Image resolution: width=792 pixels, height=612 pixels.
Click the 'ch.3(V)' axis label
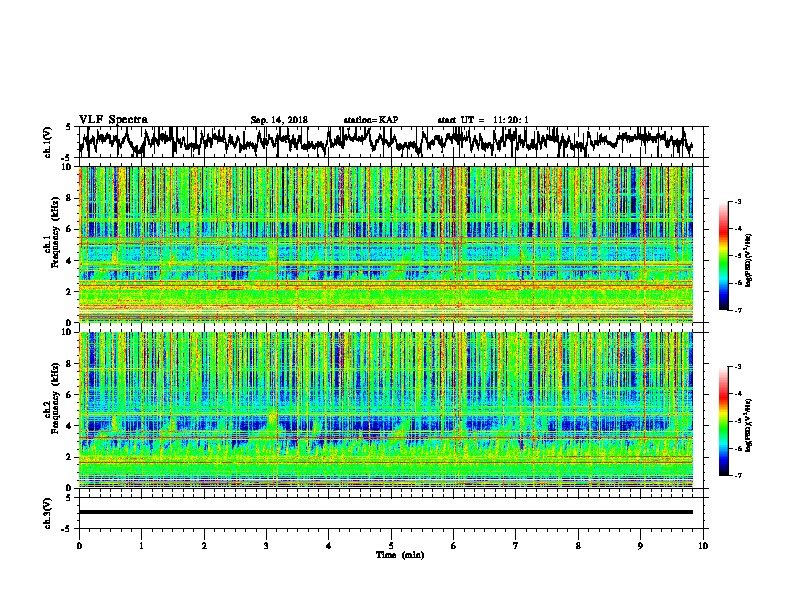coord(48,513)
